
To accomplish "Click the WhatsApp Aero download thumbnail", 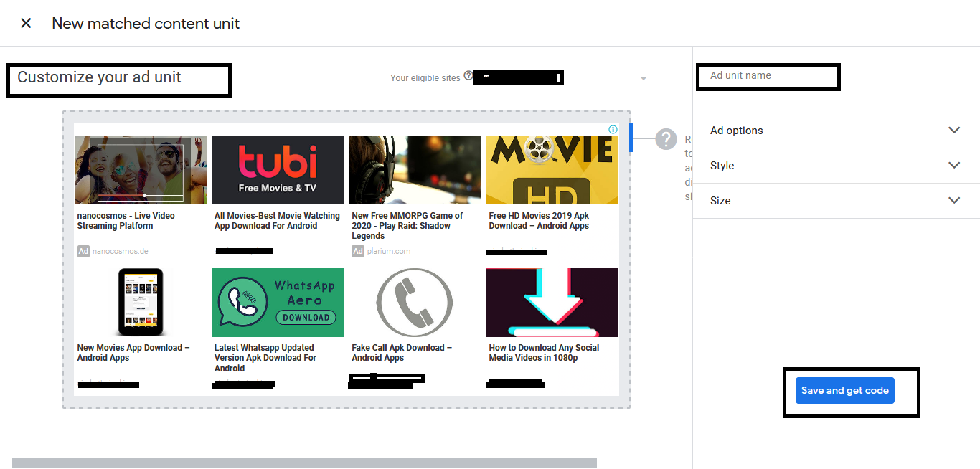I will pos(277,303).
